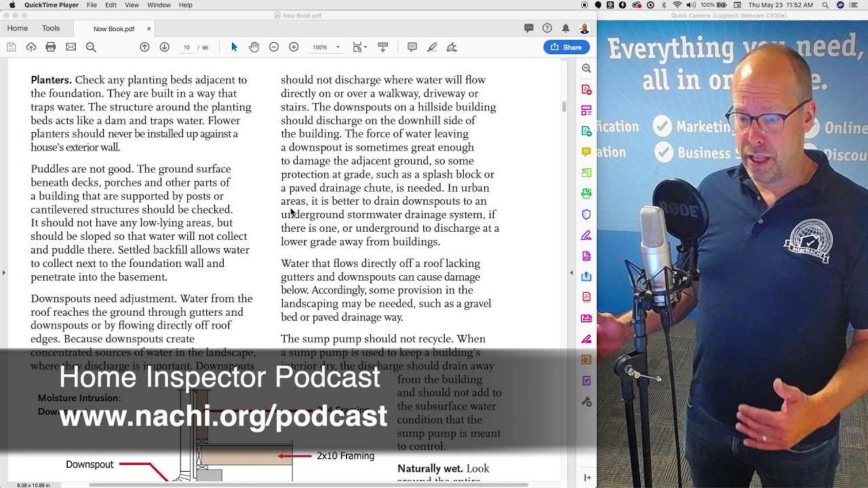Viewport: 868px width, 488px height.
Task: Go to next page arrow
Action: coord(164,47)
